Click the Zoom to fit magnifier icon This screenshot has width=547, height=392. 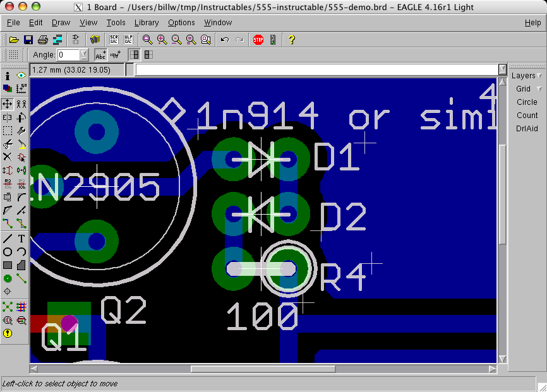click(x=148, y=40)
